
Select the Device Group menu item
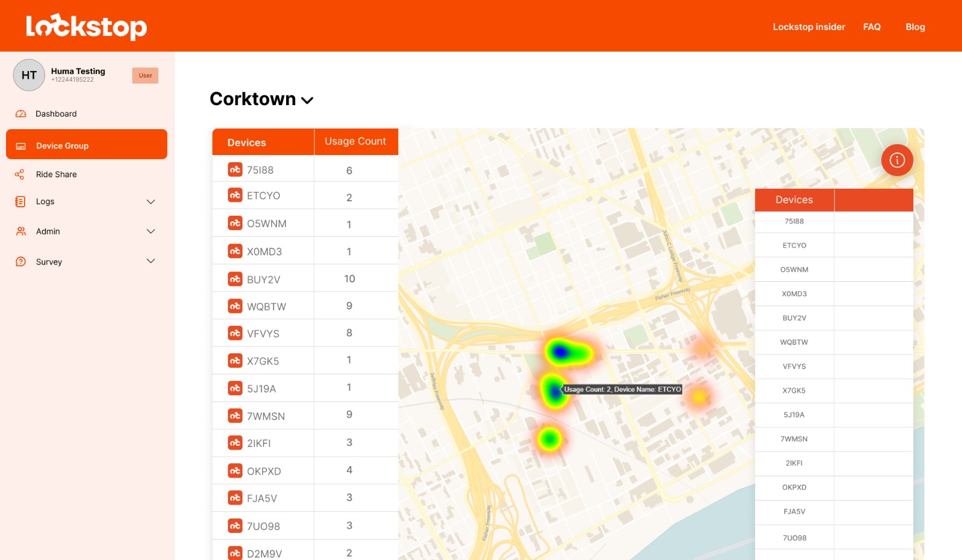[x=87, y=144]
